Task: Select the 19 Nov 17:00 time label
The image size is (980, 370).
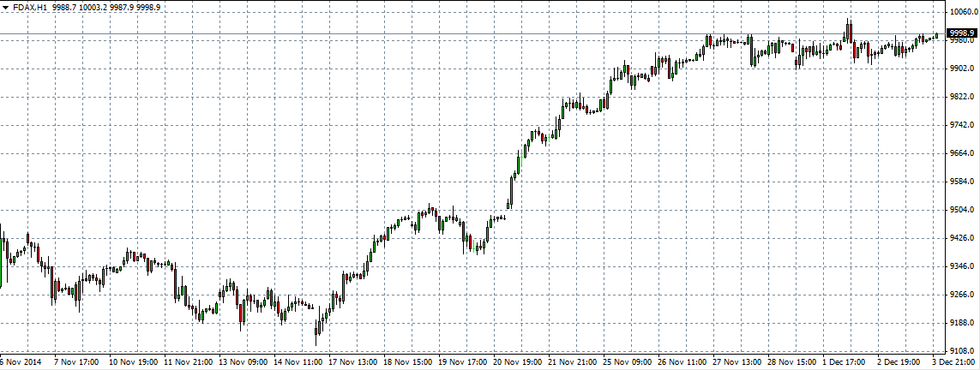Action: tap(462, 362)
